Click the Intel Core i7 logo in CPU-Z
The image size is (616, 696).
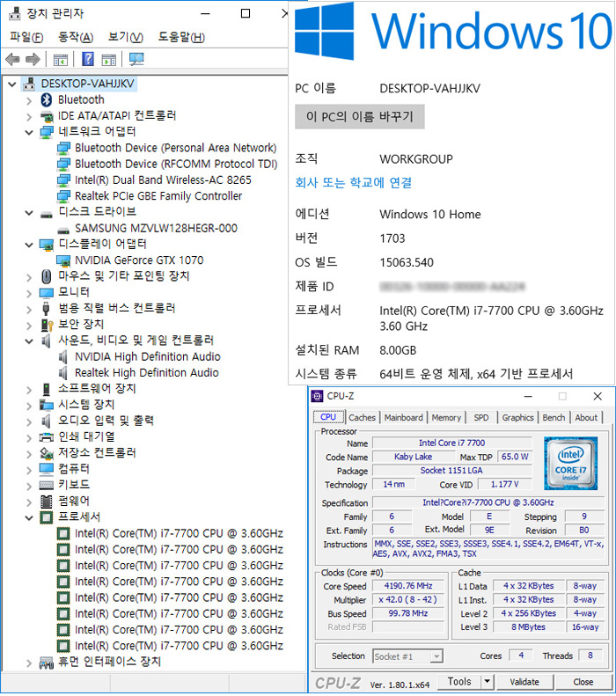point(571,463)
